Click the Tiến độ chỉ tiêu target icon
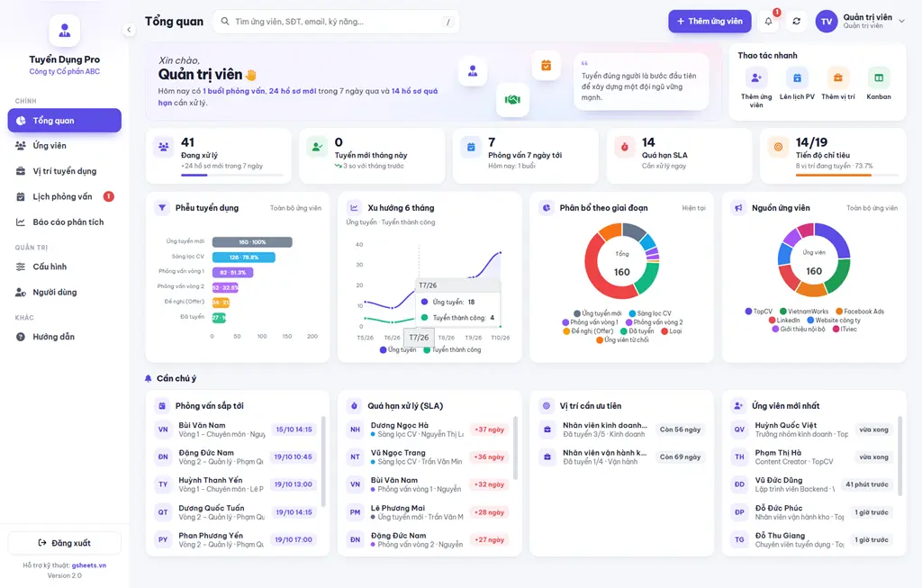 point(778,147)
